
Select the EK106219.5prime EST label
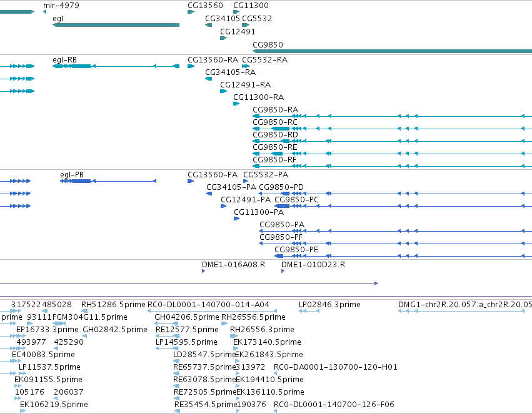(54, 405)
